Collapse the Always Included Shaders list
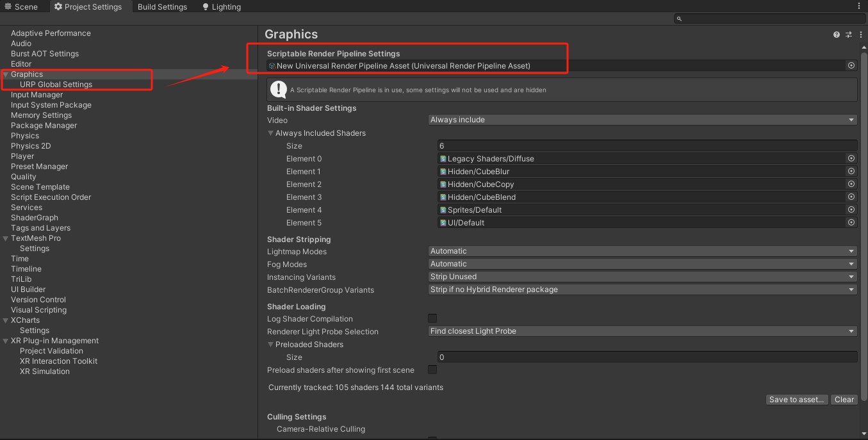This screenshot has width=868, height=440. (x=271, y=133)
